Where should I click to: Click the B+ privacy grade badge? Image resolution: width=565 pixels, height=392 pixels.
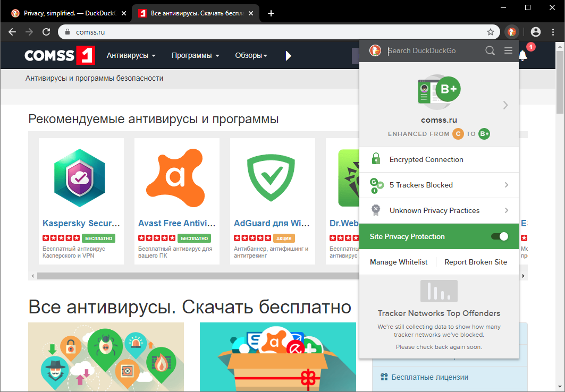point(448,89)
